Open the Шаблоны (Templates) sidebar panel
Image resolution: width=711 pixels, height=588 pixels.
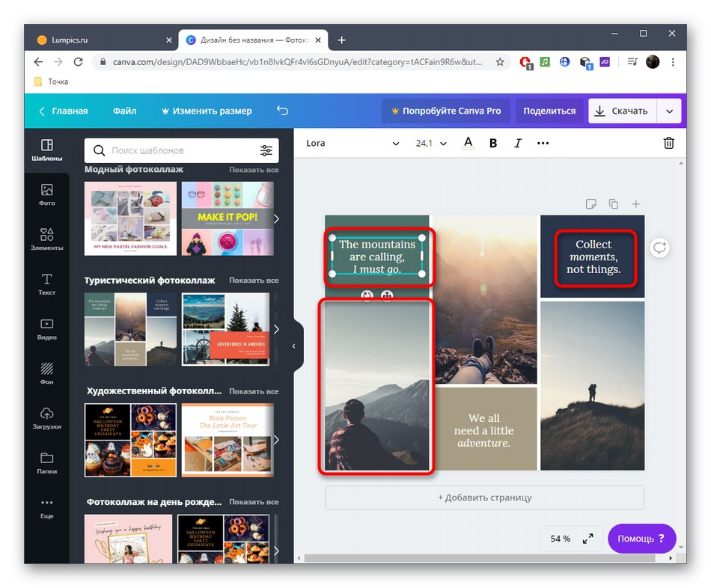point(46,150)
